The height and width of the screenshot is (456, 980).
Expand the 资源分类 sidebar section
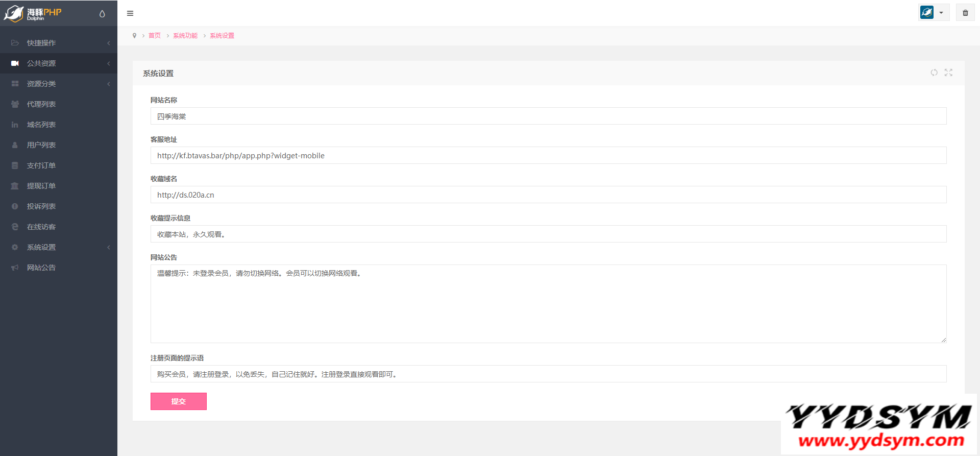[x=59, y=84]
